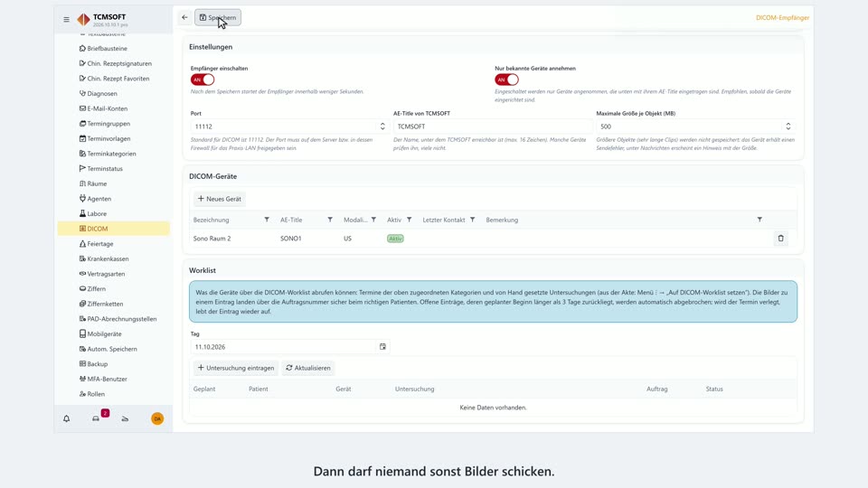Image resolution: width=868 pixels, height=488 pixels.
Task: Click the Untersuchung column header
Action: [415, 389]
